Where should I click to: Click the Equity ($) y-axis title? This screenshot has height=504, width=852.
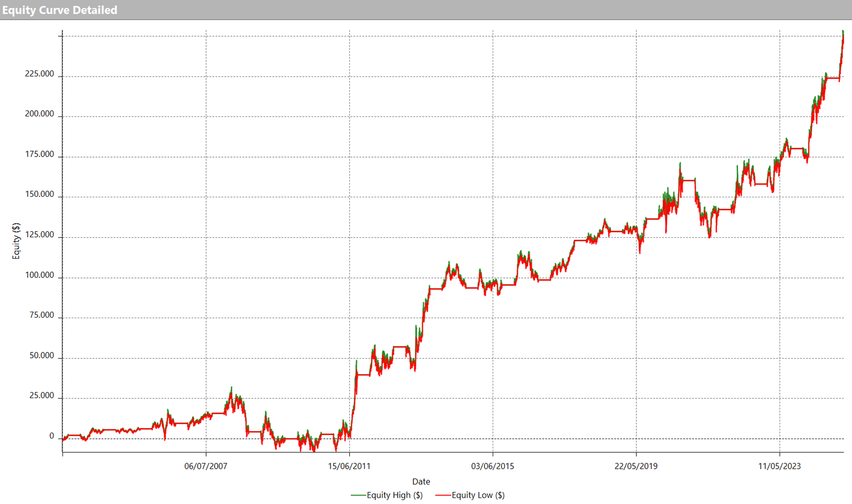(16, 241)
